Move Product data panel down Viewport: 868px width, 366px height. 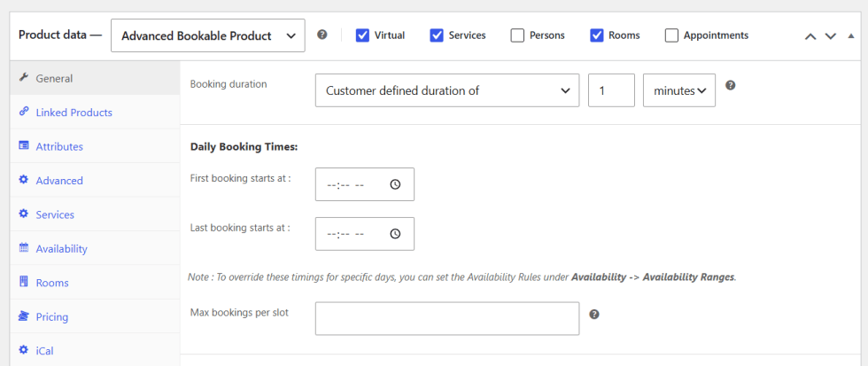831,36
